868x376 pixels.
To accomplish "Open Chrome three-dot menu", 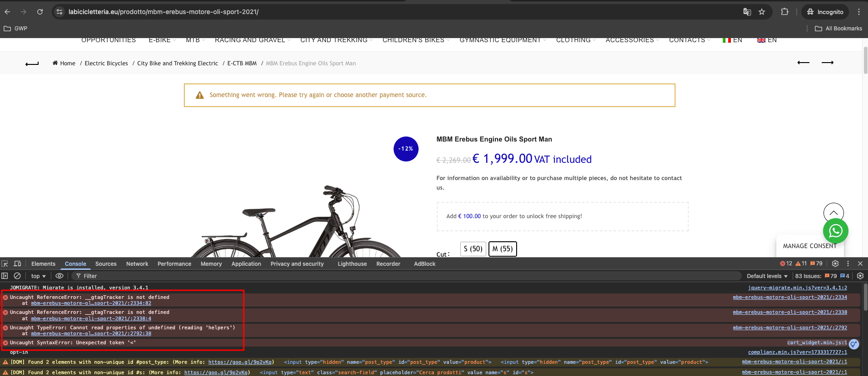I will pyautogui.click(x=859, y=12).
